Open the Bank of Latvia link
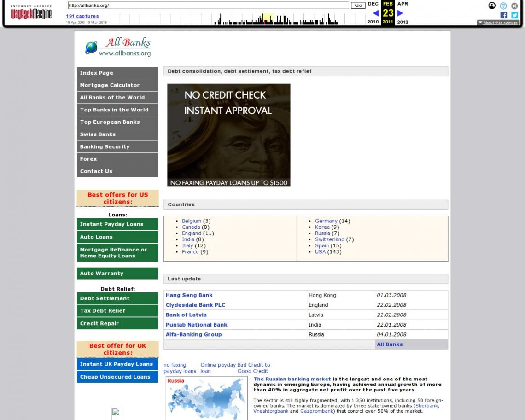 tap(186, 315)
